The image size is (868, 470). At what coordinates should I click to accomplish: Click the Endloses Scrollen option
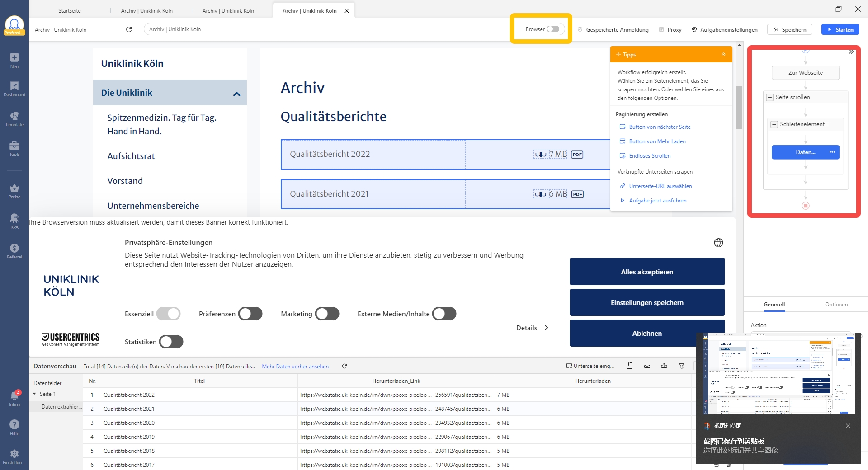[650, 156]
